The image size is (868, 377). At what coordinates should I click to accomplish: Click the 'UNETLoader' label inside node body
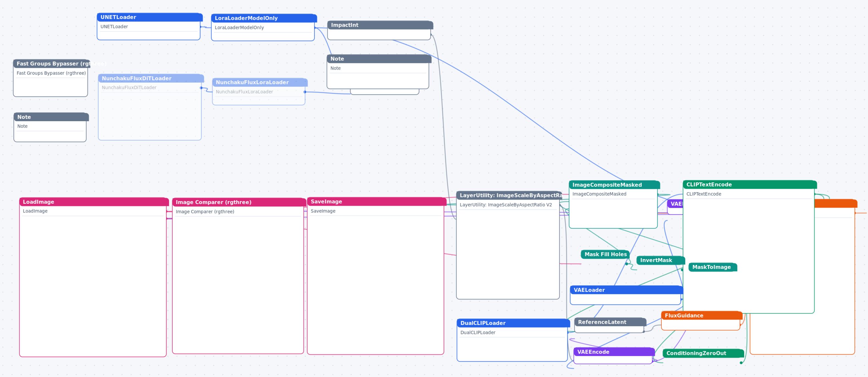[x=114, y=27]
